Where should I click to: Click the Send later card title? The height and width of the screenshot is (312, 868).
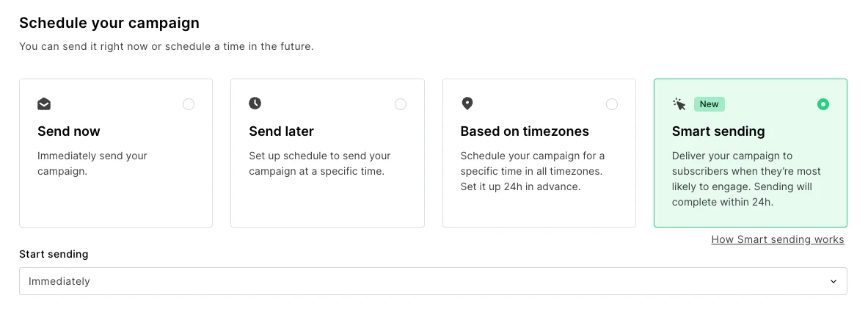pos(281,131)
